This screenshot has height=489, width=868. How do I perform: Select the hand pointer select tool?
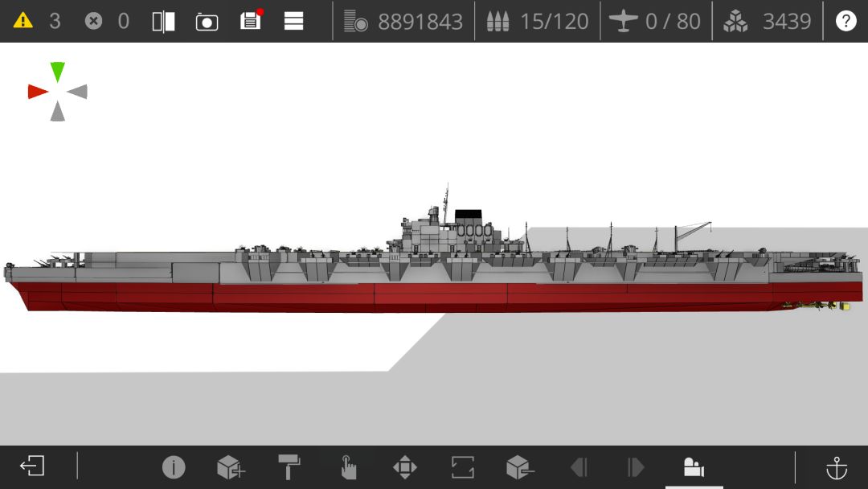click(x=348, y=466)
